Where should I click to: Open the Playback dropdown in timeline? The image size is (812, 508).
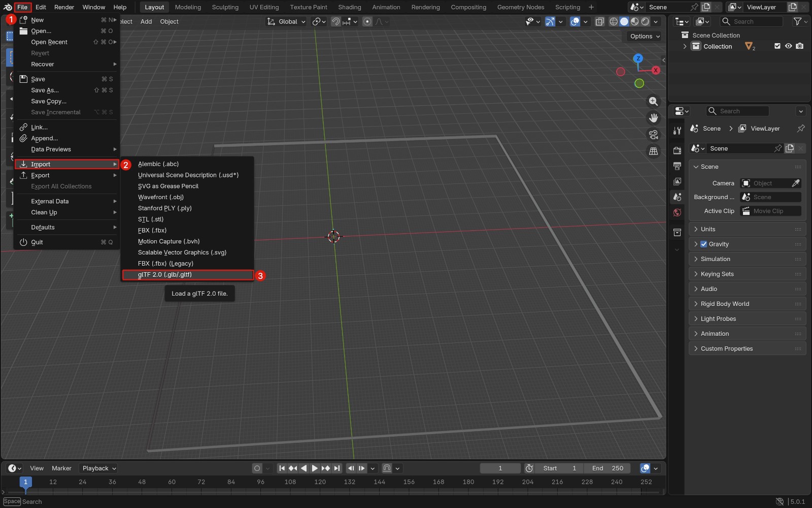pyautogui.click(x=99, y=468)
